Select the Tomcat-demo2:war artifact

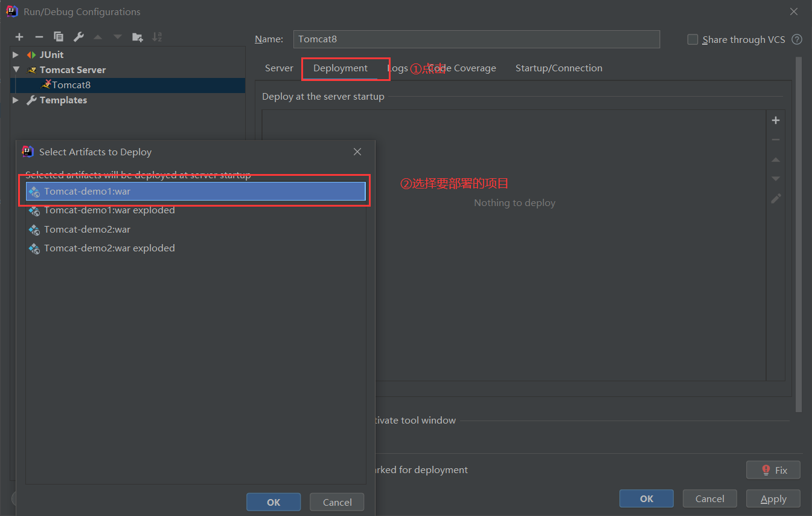click(x=196, y=230)
